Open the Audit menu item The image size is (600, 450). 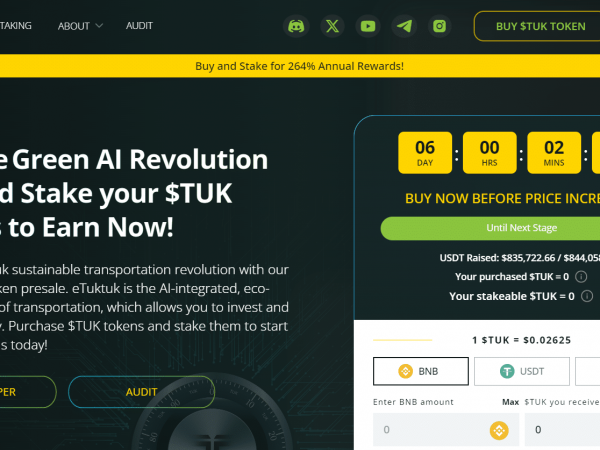[x=139, y=26]
